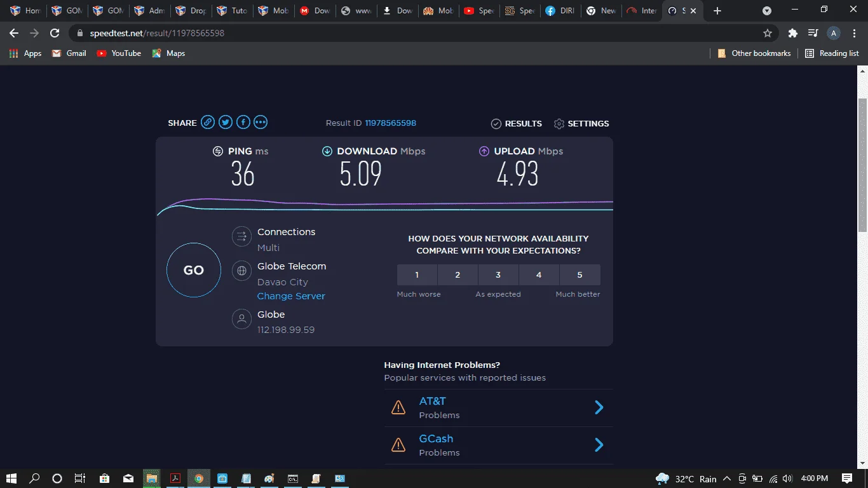This screenshot has height=488, width=868.
Task: Rate network availability 2
Action: pos(458,275)
